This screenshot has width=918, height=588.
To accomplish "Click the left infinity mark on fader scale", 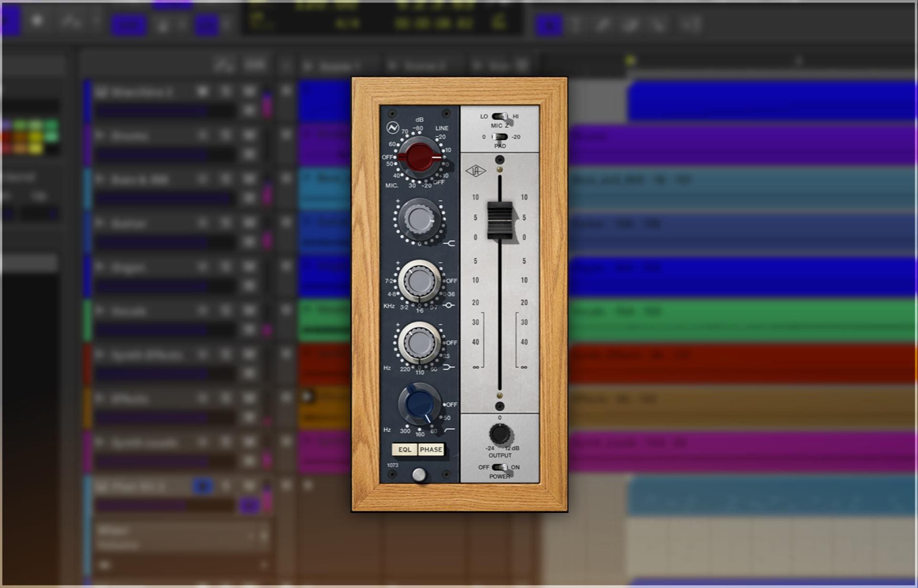I will (x=476, y=367).
